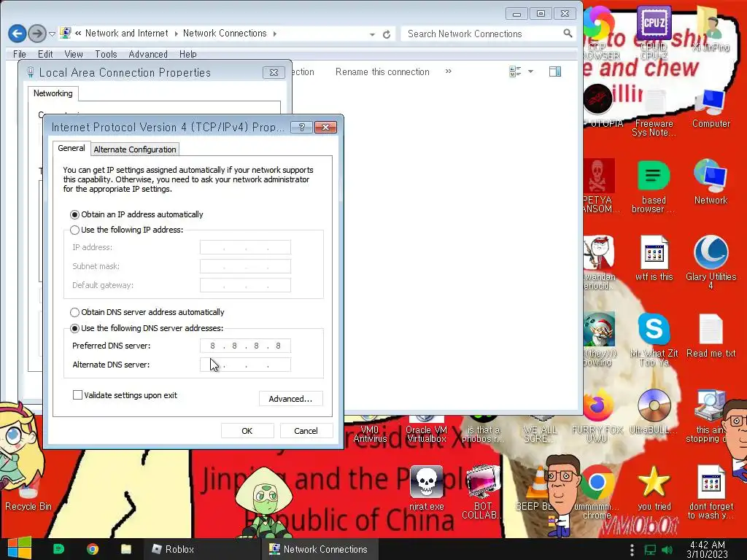Click the Alternate DNS server field

(245, 365)
